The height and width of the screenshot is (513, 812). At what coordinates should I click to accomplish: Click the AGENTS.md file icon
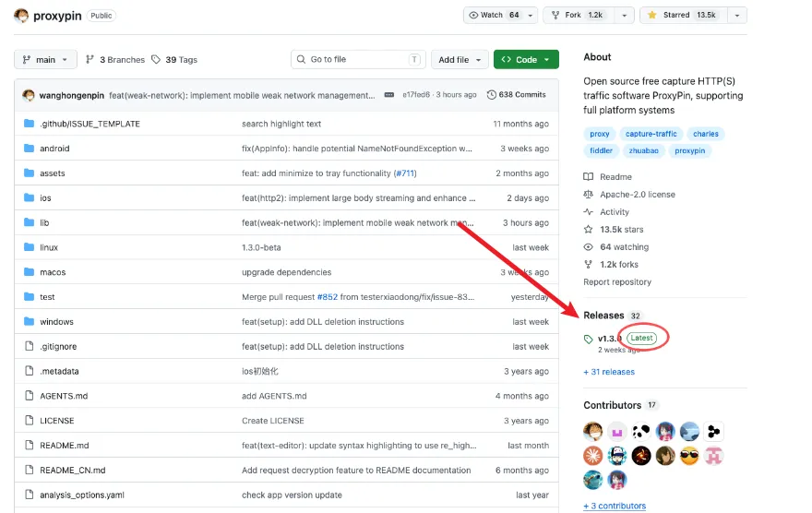[x=30, y=396]
